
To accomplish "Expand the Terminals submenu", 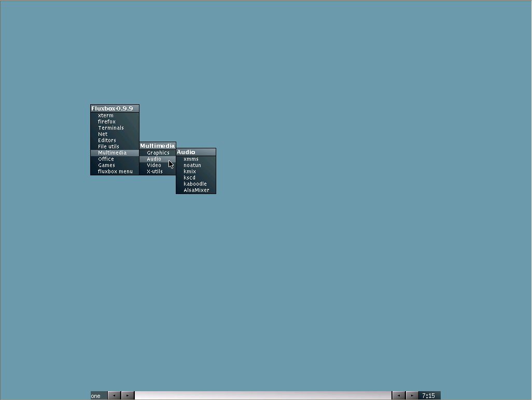I will point(115,128).
